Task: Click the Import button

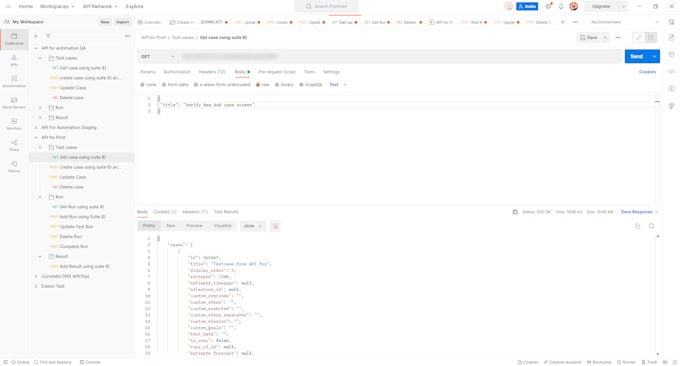Action: (x=122, y=22)
